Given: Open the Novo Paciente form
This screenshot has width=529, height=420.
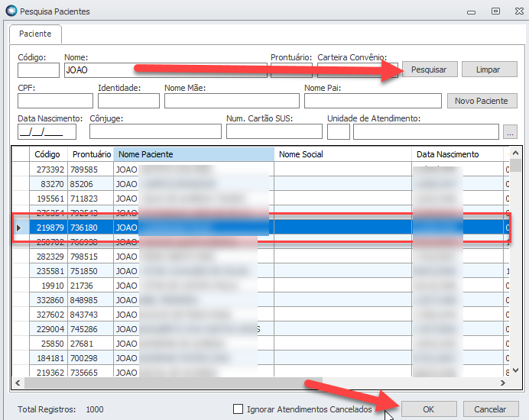Looking at the screenshot, I should click(482, 101).
